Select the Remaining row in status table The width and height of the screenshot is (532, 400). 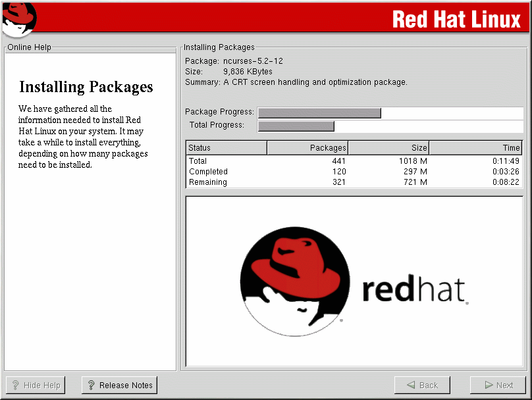(354, 182)
